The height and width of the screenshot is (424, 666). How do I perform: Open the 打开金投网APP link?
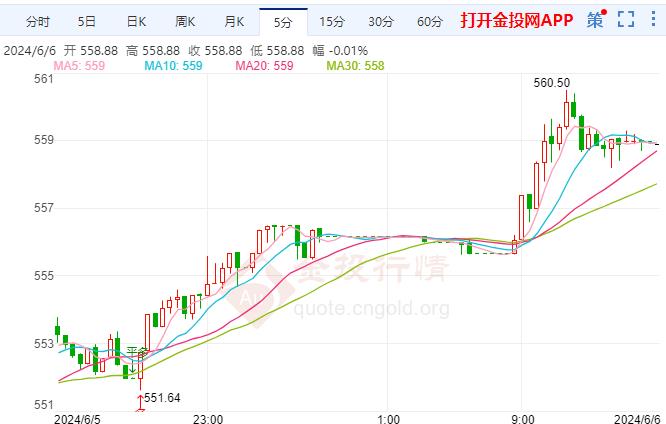(x=516, y=20)
